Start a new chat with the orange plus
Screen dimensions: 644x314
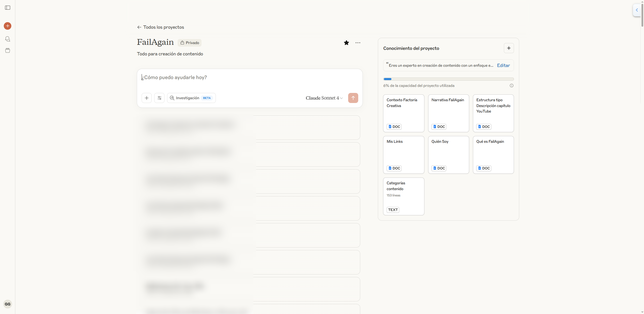(x=8, y=26)
